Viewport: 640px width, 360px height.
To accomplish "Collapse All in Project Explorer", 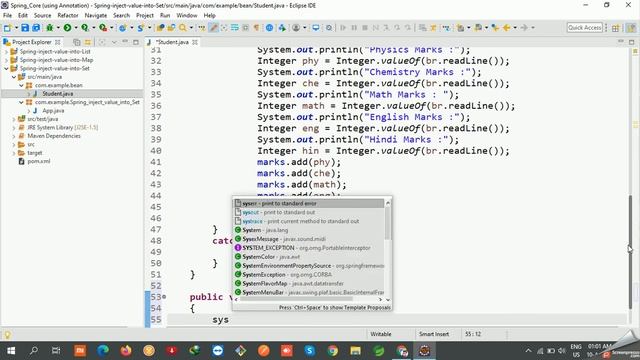I will [x=77, y=42].
